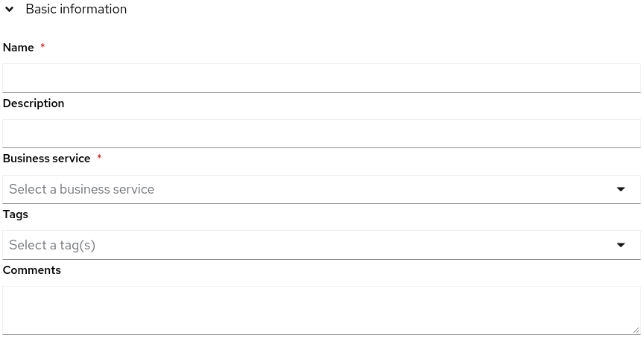Click the Name field label

click(x=19, y=48)
